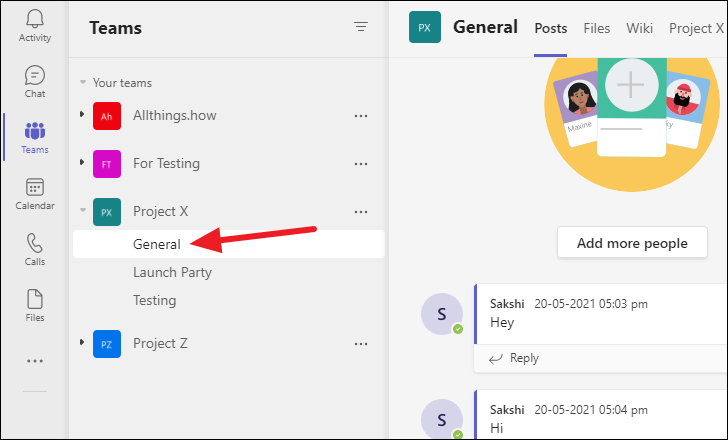Viewport: 728px width, 440px height.
Task: Open more options for For Testing team
Action: (x=361, y=164)
